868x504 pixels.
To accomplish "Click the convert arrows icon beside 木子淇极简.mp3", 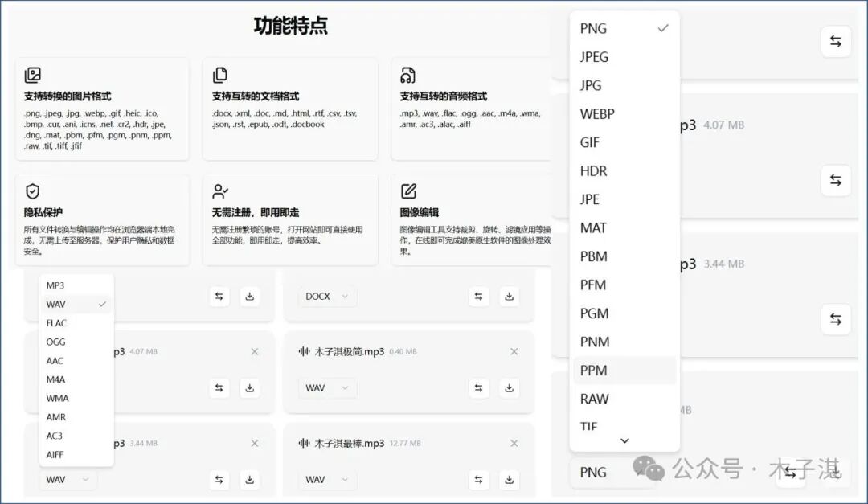I will point(478,387).
